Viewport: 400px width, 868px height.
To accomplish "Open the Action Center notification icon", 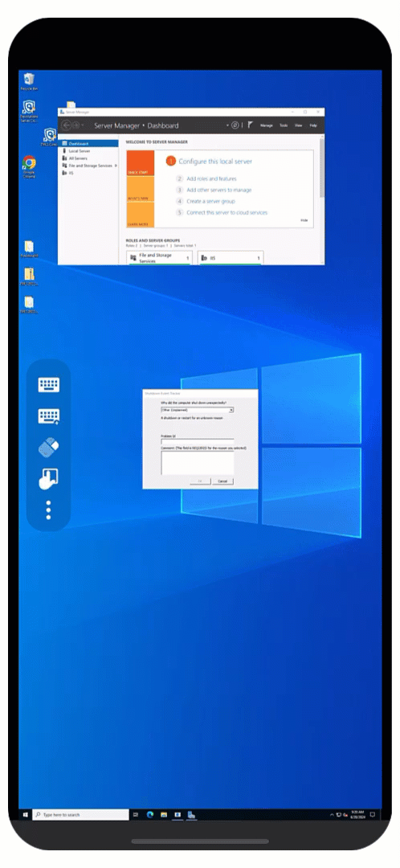I will pyautogui.click(x=373, y=815).
